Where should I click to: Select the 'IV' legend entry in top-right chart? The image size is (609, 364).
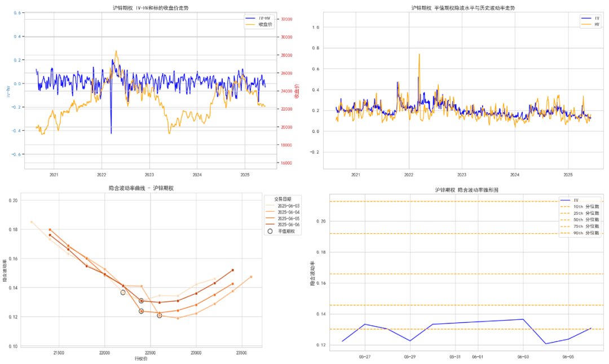coord(590,18)
